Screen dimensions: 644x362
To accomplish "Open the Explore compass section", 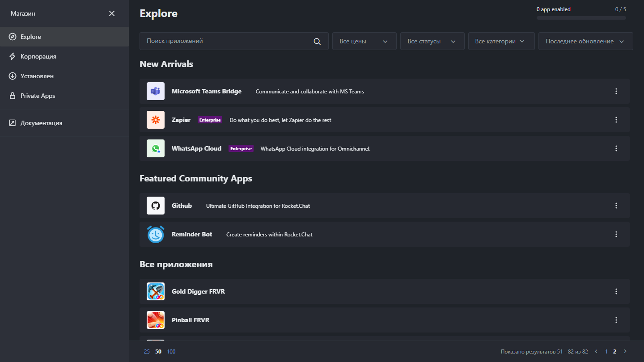I will tap(64, 37).
